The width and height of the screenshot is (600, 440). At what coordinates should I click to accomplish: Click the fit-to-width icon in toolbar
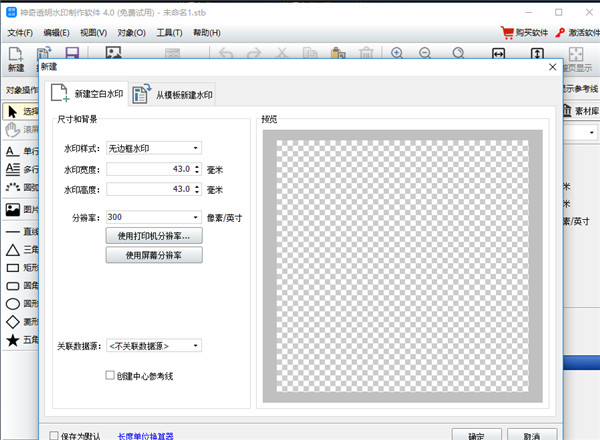(x=498, y=54)
